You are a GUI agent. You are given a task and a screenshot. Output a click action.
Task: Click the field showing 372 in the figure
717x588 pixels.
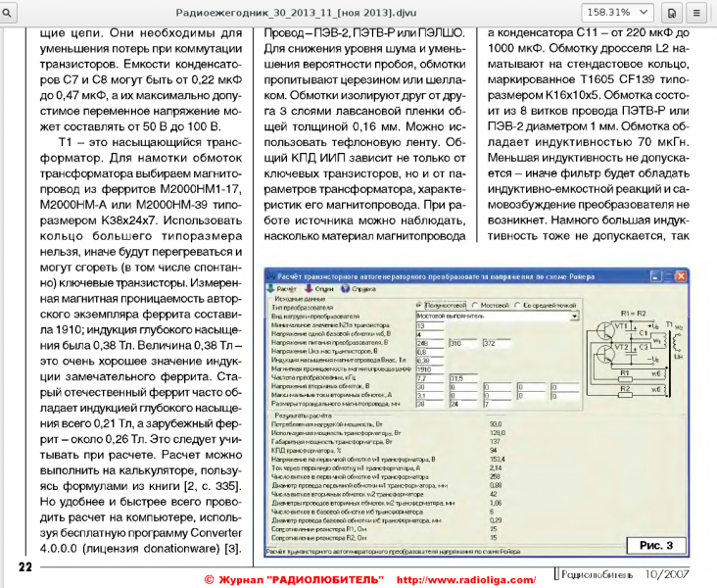click(x=497, y=343)
